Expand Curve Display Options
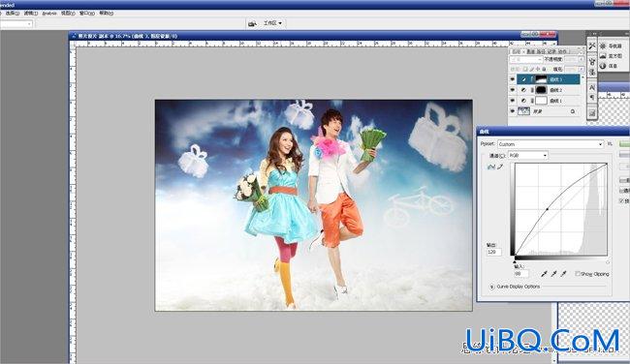Screen dimensions: 630x364 [491, 287]
